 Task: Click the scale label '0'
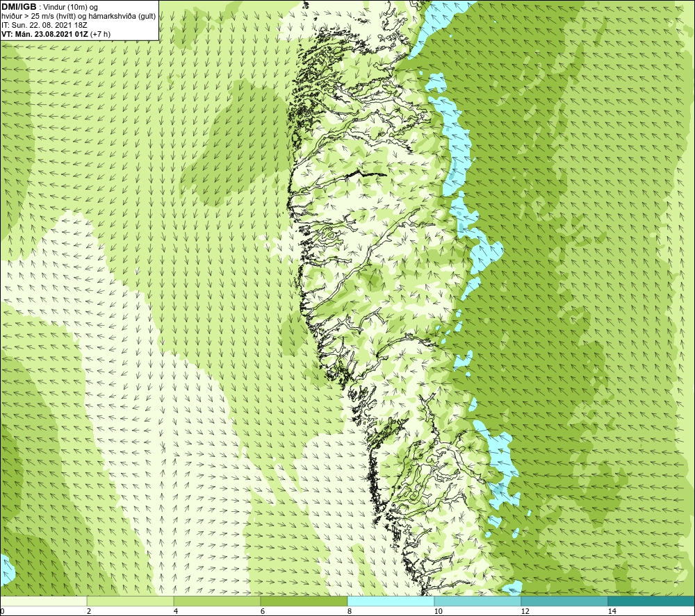[x=2, y=612]
